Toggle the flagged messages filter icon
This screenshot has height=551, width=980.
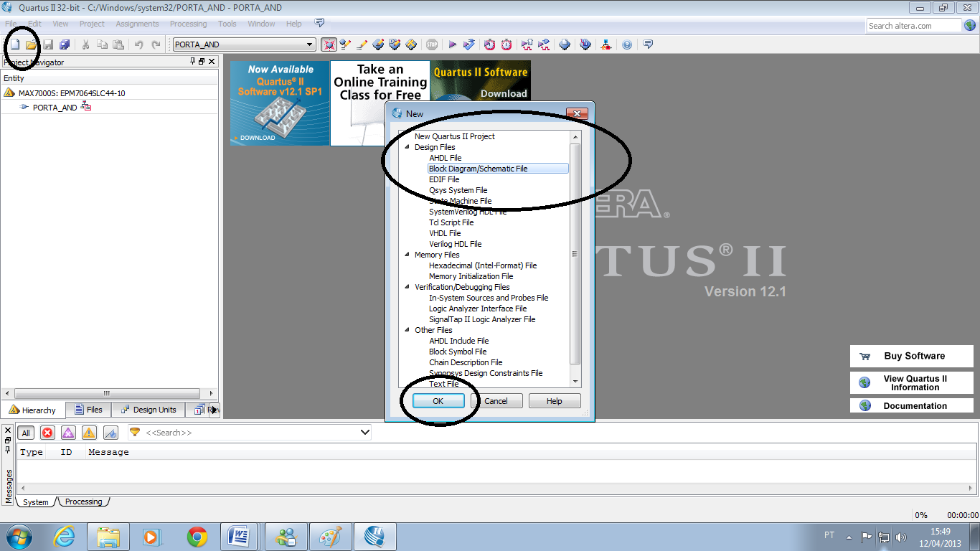coord(110,433)
